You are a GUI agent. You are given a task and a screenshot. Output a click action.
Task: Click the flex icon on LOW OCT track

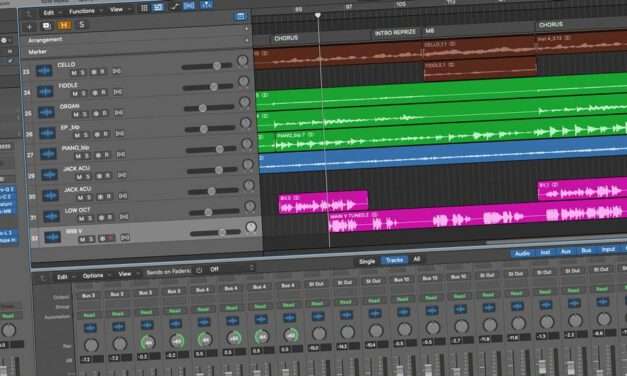tap(124, 217)
